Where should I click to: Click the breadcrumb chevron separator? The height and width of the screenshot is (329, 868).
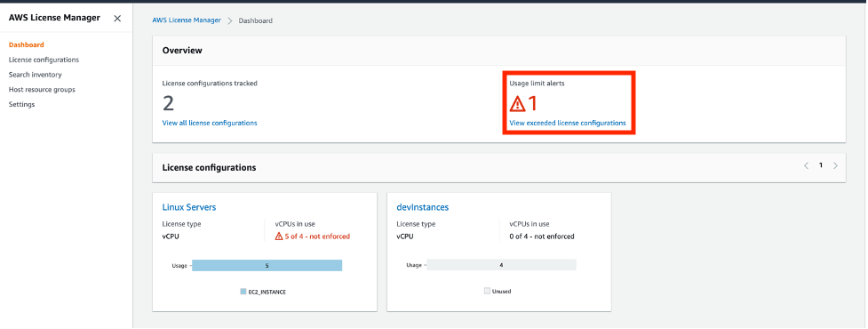[x=230, y=20]
